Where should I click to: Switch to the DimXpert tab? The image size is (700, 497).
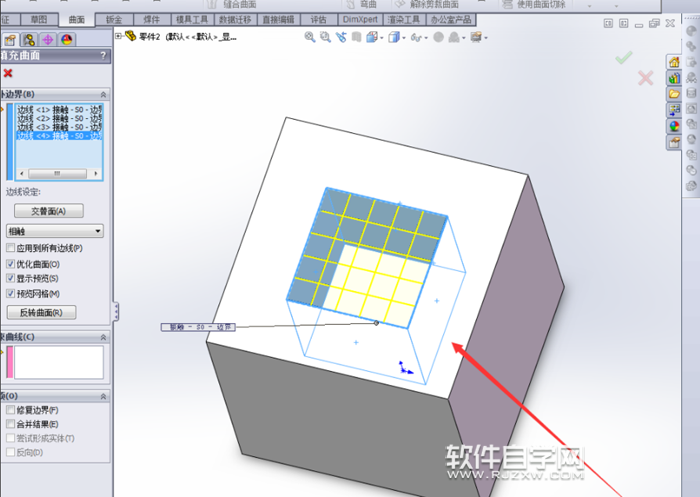tap(360, 20)
